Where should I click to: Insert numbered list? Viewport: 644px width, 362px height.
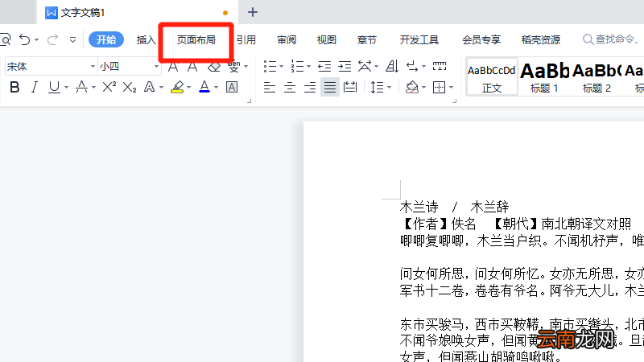(297, 66)
